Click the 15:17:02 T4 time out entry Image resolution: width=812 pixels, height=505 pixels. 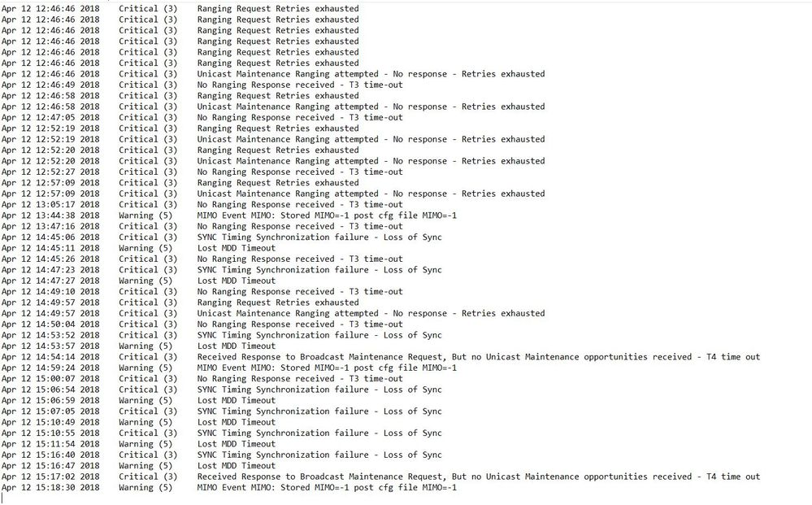[479, 477]
